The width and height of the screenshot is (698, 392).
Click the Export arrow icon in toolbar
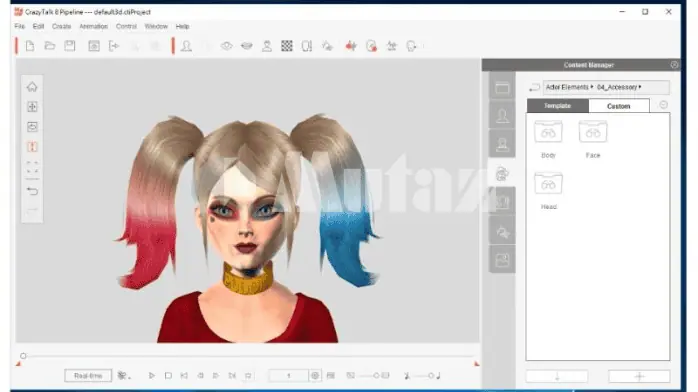114,46
